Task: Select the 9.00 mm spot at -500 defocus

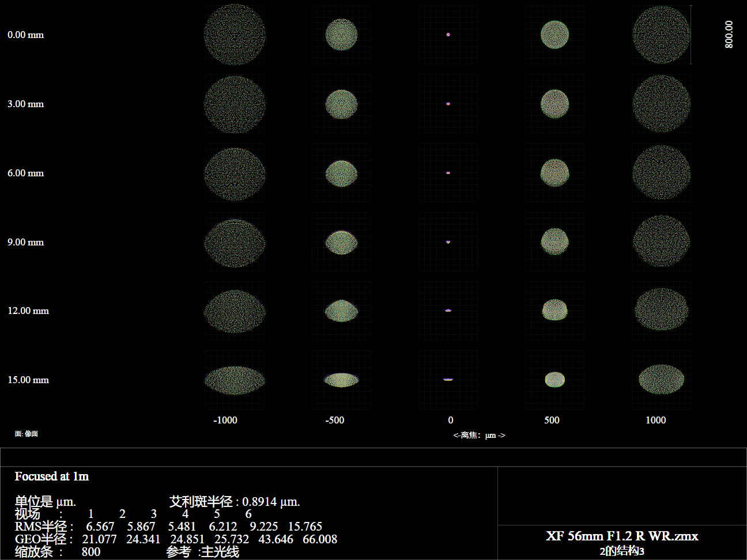Action: [341, 242]
